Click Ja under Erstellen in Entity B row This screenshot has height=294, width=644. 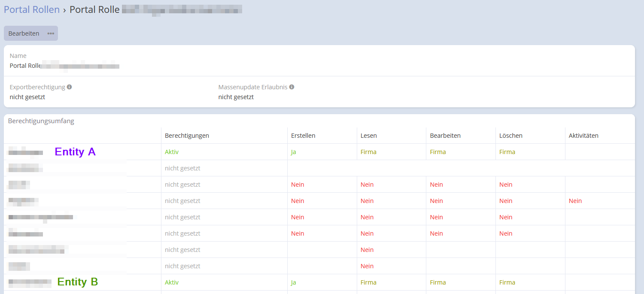pyautogui.click(x=294, y=282)
